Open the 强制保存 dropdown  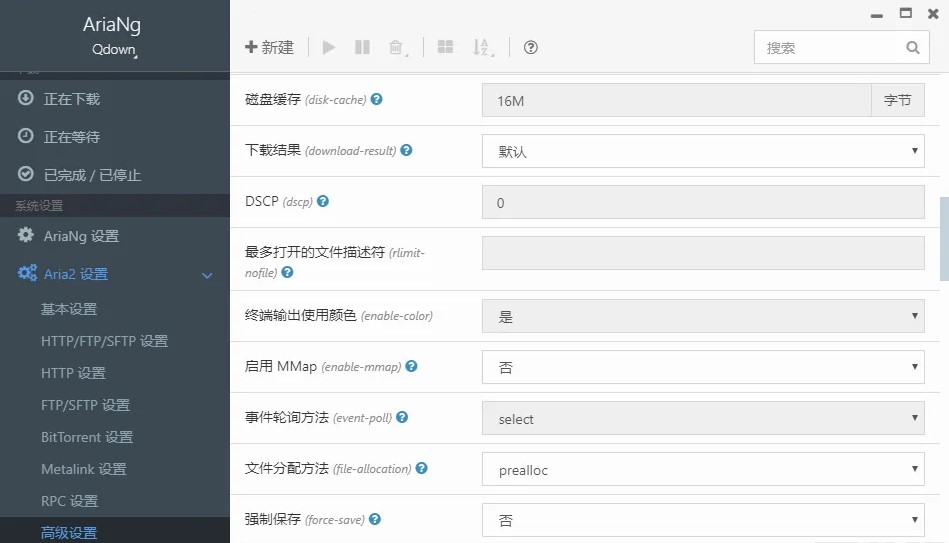click(702, 520)
